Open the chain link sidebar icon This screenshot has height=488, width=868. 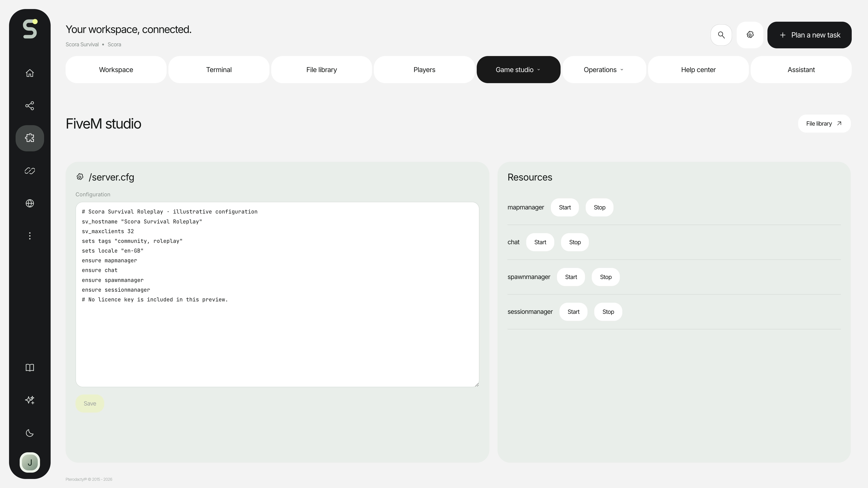coord(30,171)
